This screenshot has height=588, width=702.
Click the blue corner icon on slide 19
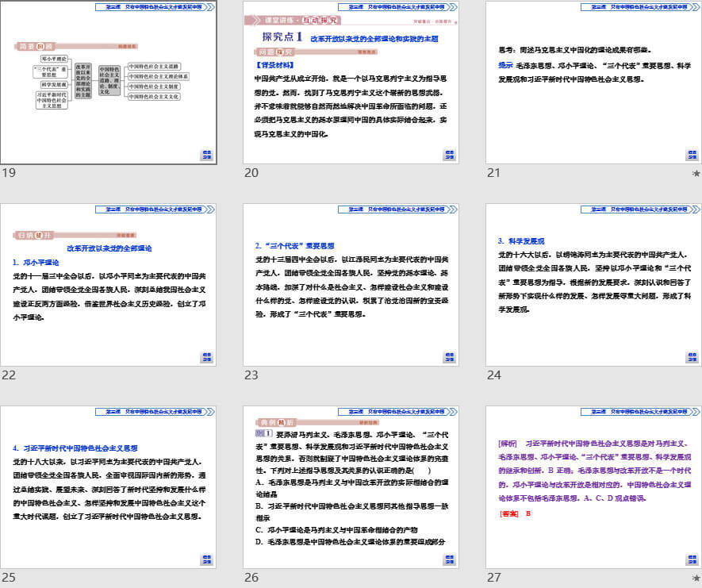tap(206, 155)
